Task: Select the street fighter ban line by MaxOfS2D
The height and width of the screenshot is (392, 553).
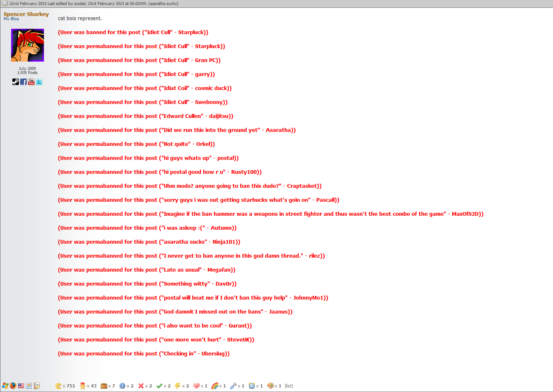Action: point(271,214)
